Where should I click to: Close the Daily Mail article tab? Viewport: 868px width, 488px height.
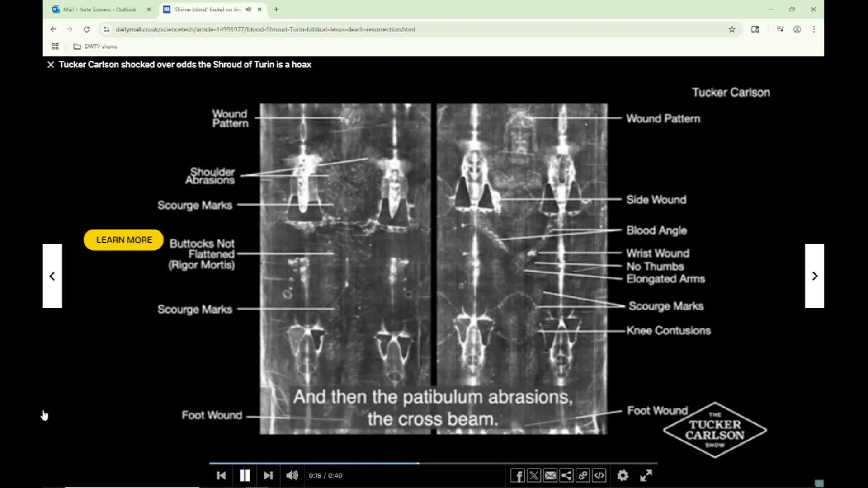(259, 9)
